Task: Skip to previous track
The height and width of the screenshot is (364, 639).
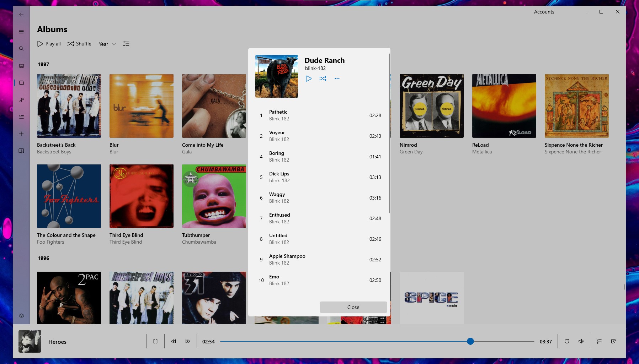Action: point(174,341)
